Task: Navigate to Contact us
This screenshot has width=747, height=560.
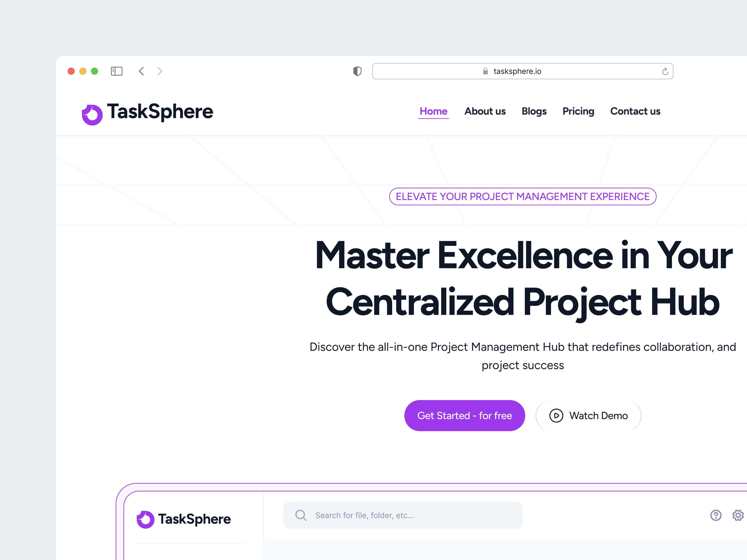Action: pyautogui.click(x=635, y=111)
